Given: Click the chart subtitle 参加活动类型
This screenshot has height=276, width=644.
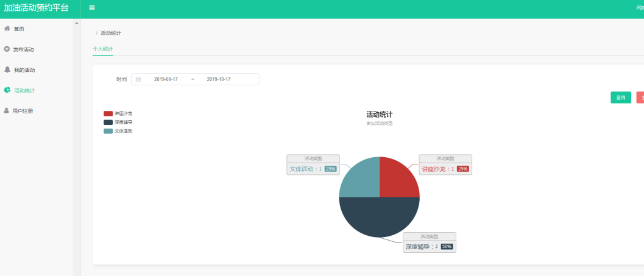Looking at the screenshot, I should tap(380, 123).
